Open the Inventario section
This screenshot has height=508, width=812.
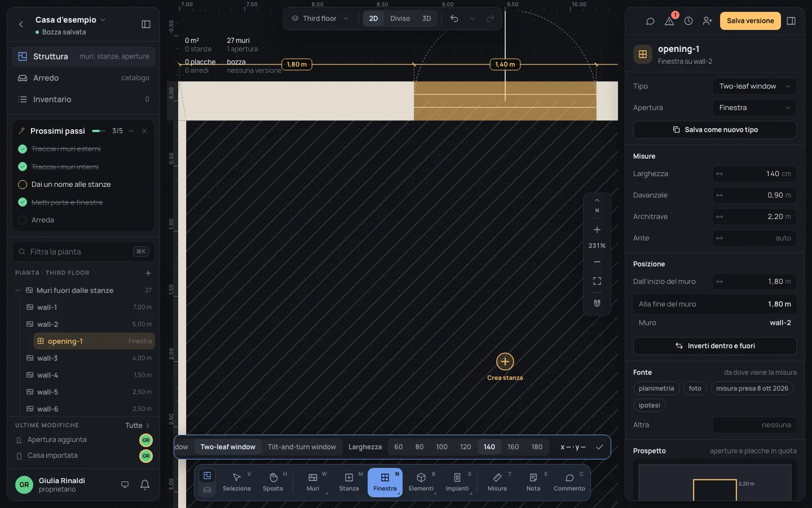[83, 99]
